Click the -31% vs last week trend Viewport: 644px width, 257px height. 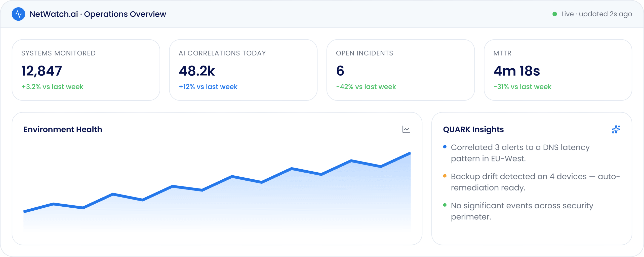coord(522,87)
